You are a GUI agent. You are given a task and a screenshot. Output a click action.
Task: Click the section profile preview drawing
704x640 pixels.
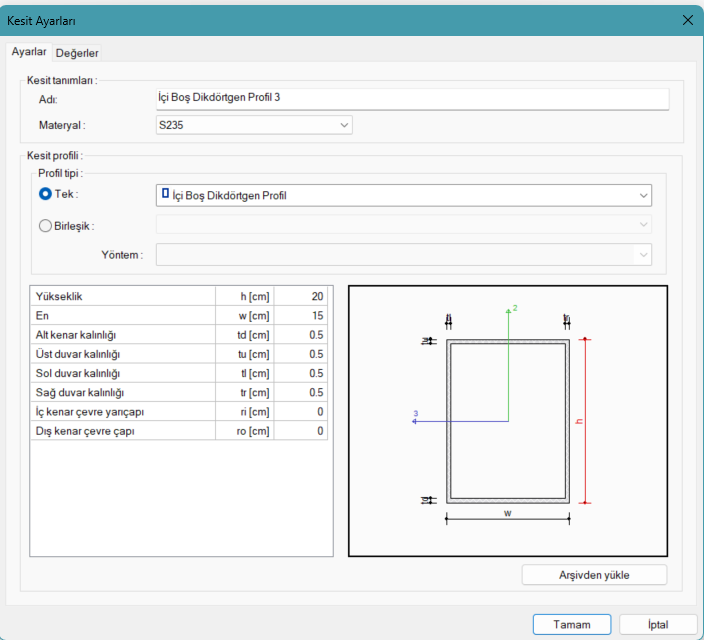[508, 421]
